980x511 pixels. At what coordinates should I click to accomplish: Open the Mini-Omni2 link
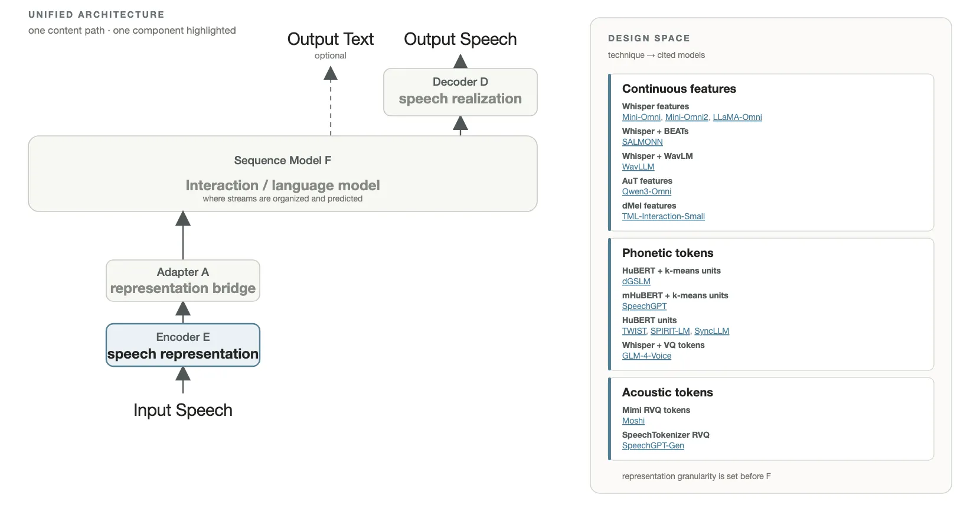coord(687,117)
